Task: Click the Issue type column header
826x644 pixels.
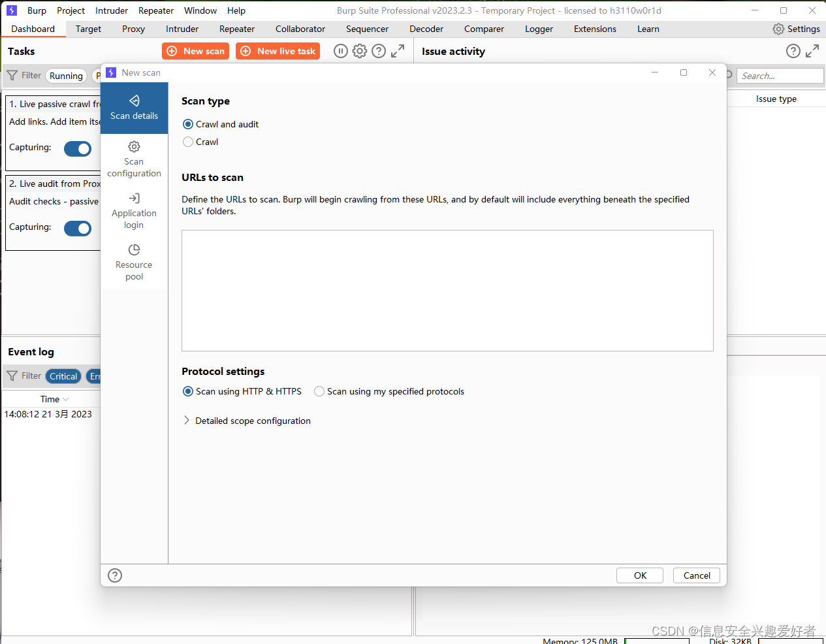Action: click(x=776, y=99)
